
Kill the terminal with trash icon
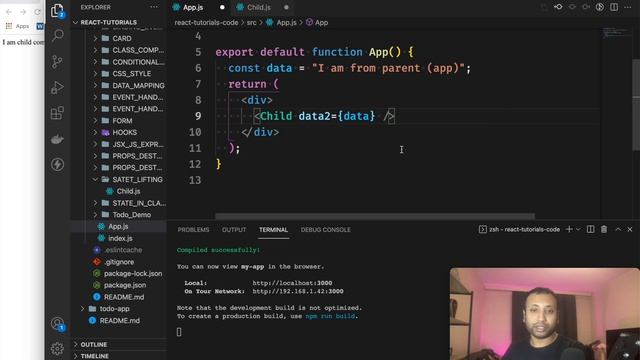(604, 229)
